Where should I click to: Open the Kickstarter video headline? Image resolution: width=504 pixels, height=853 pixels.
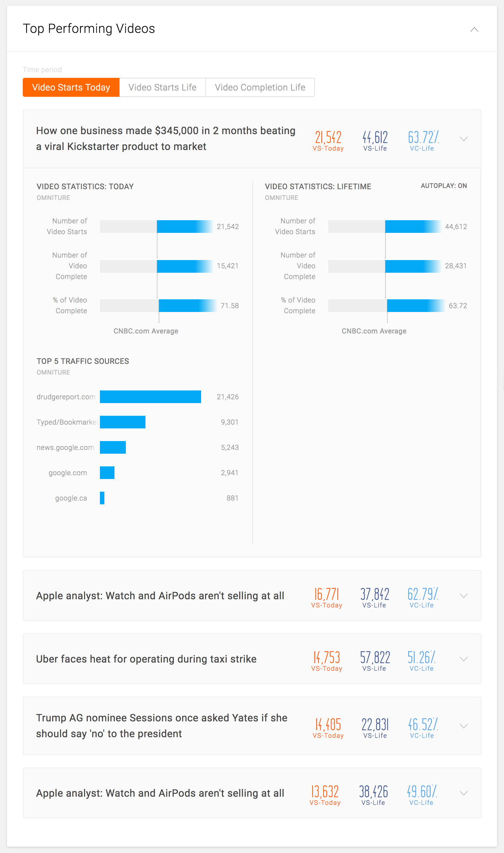[x=165, y=138]
